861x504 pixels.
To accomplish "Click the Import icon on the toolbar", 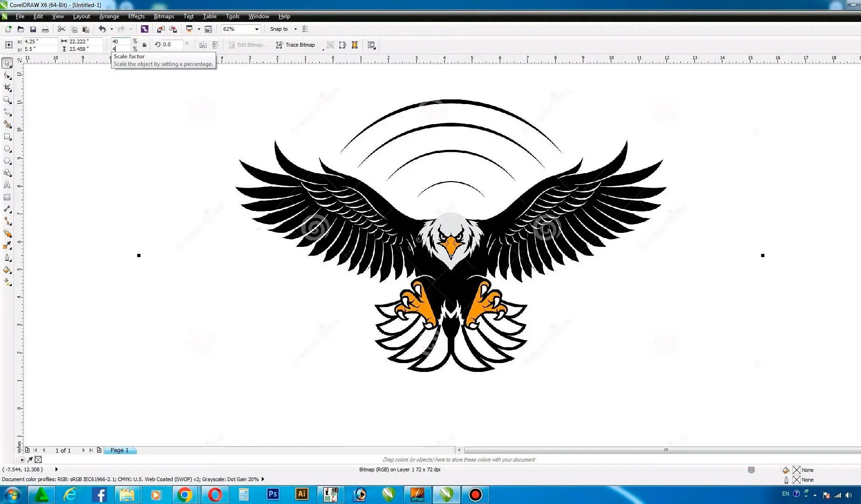I will [x=161, y=29].
